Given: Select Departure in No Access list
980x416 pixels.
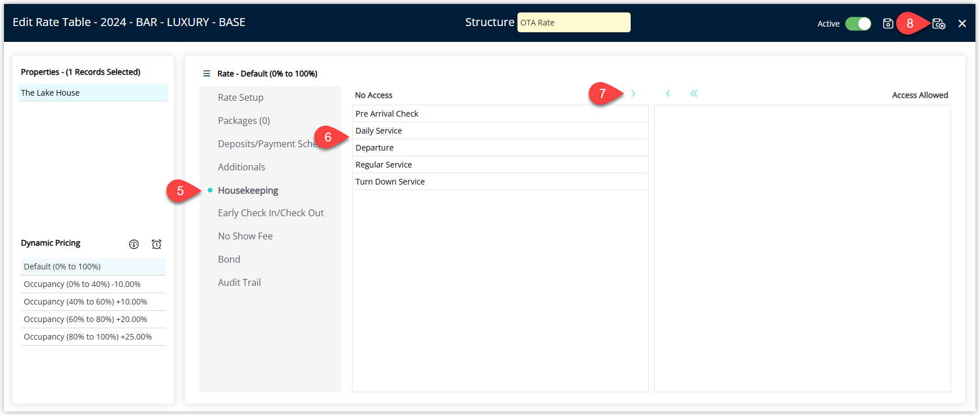Looking at the screenshot, I should pos(500,148).
